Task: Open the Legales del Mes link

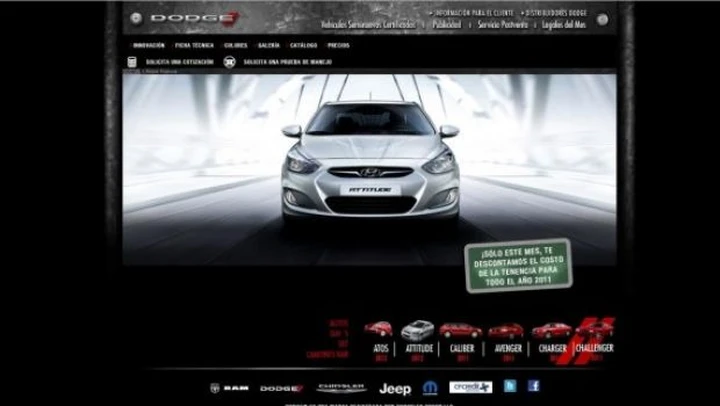Action: pyautogui.click(x=564, y=25)
